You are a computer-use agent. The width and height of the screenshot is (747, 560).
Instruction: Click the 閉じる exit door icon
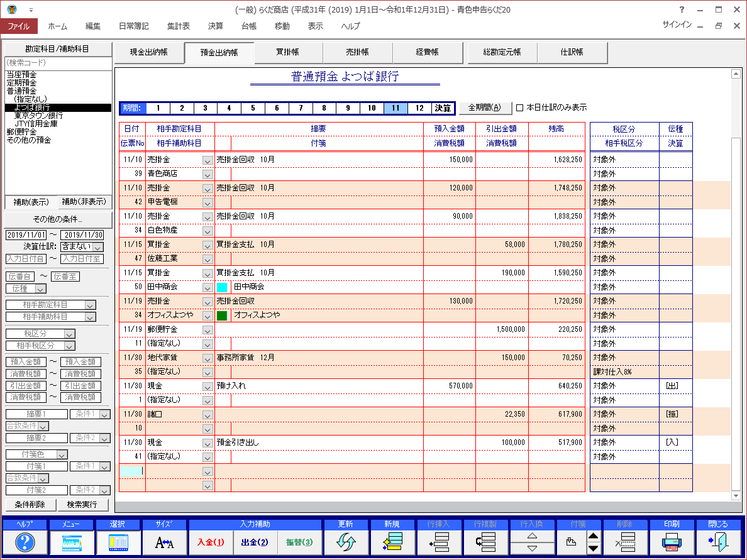[717, 542]
